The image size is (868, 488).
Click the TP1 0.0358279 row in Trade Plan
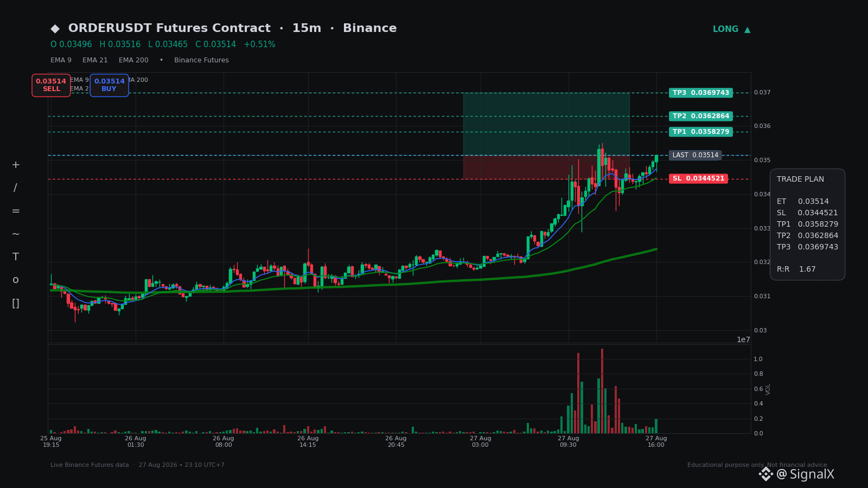pyautogui.click(x=807, y=224)
